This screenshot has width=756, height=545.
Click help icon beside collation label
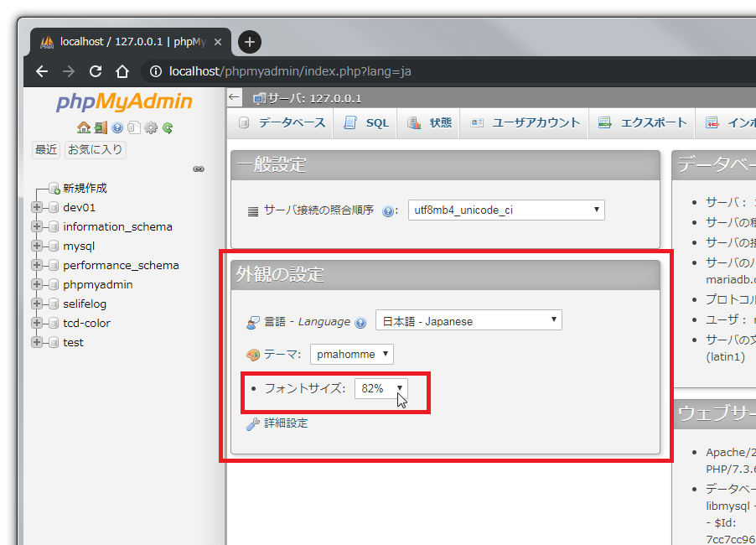point(388,211)
